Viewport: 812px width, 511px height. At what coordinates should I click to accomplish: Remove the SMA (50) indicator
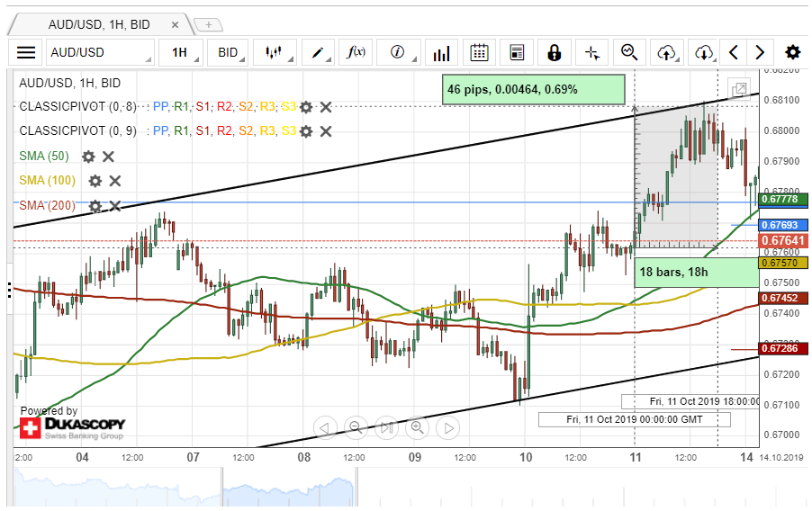tap(108, 157)
